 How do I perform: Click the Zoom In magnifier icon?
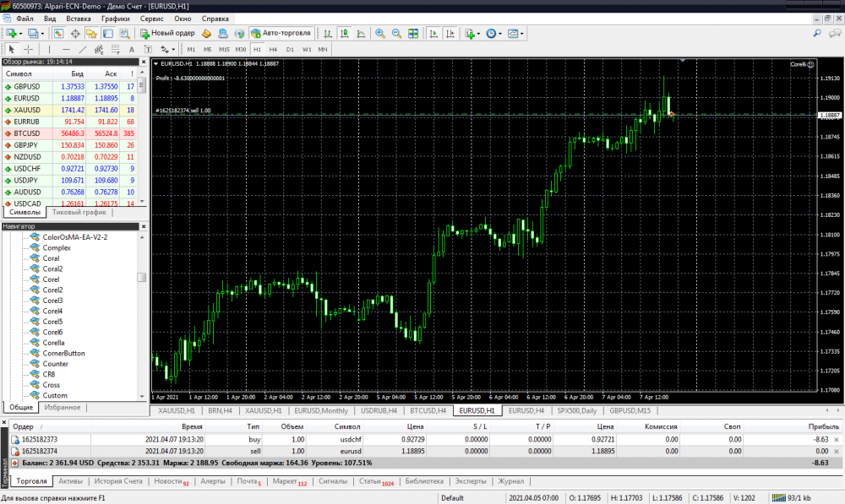(x=380, y=33)
